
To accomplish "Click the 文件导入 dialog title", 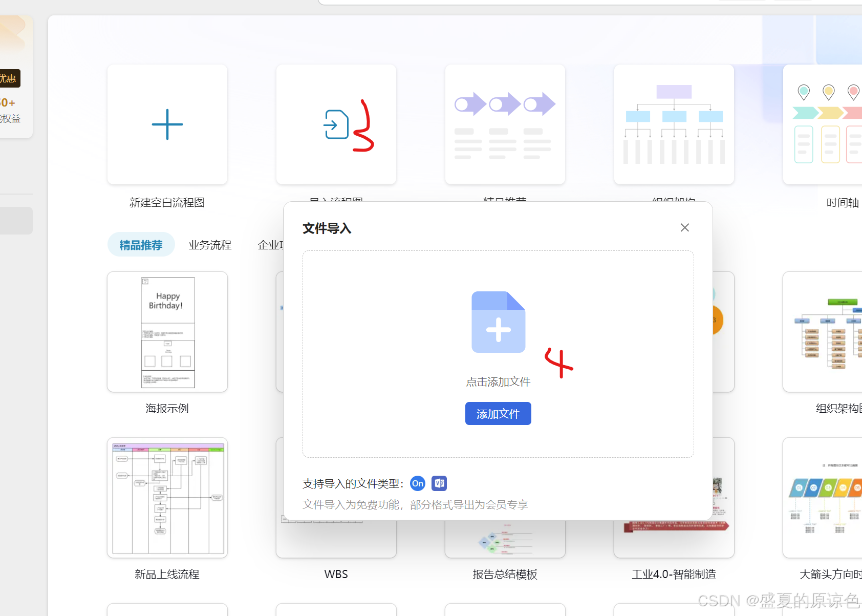I will click(327, 228).
